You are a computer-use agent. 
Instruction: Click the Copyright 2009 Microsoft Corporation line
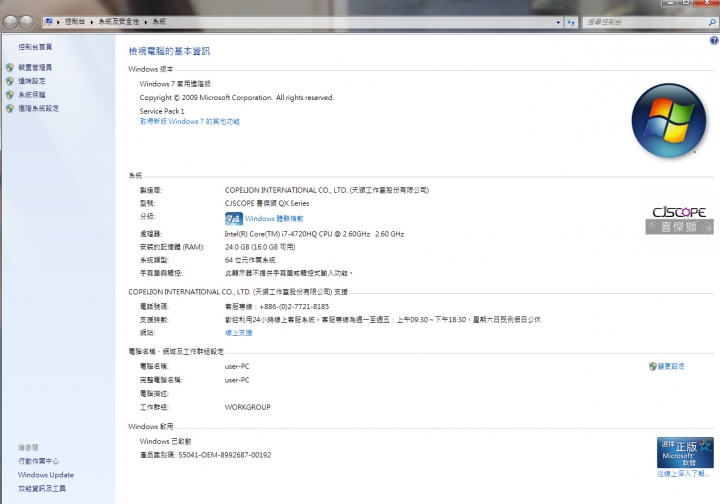pos(237,98)
